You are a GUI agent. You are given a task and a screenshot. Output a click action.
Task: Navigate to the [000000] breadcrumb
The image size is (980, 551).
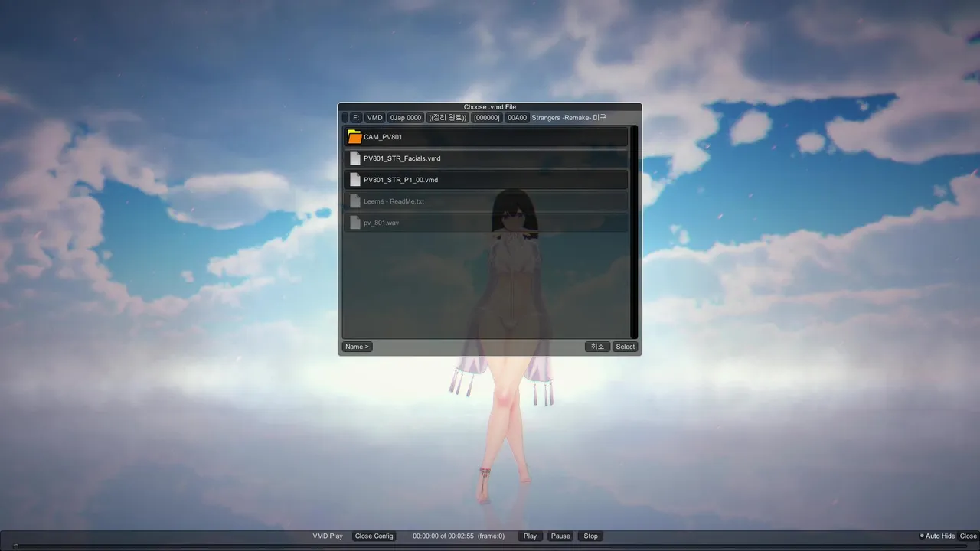(x=487, y=118)
